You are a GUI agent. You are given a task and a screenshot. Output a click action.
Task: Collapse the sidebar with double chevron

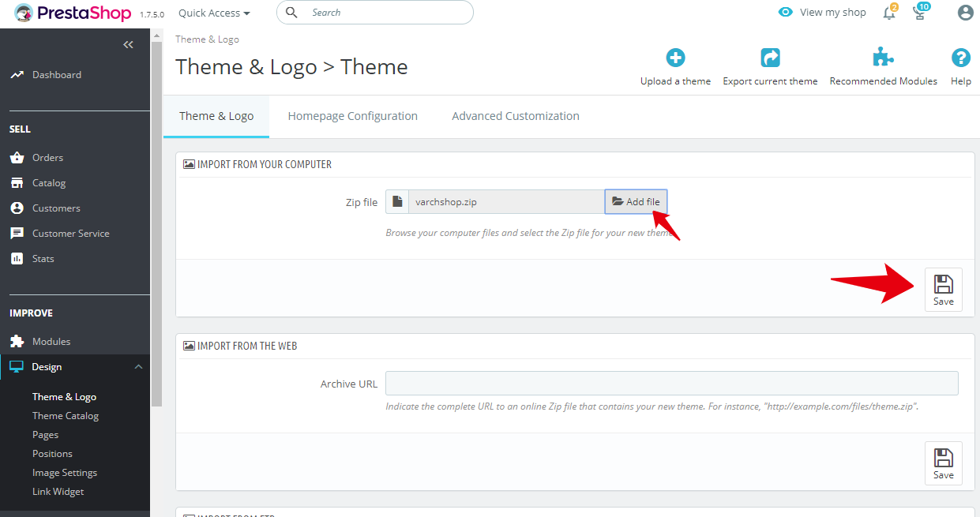coord(128,45)
